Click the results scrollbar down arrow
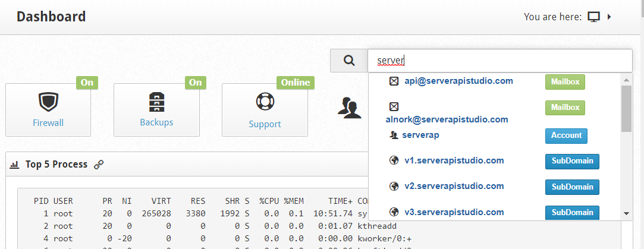 click(x=626, y=213)
